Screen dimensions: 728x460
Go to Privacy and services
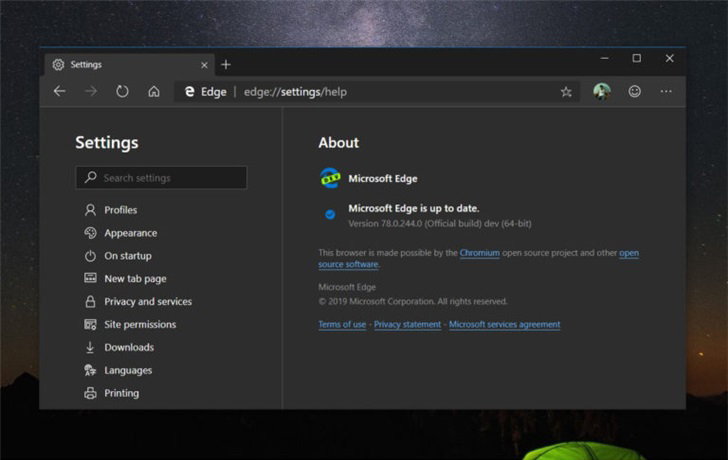coord(147,302)
